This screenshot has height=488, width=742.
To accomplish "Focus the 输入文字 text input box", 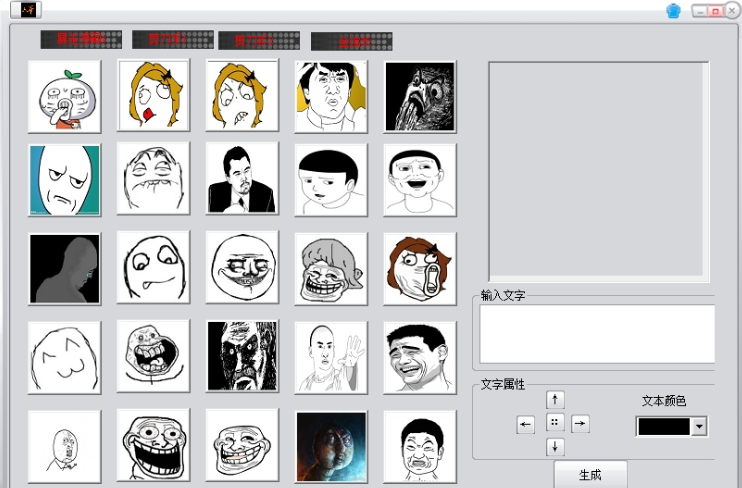I will [x=597, y=334].
